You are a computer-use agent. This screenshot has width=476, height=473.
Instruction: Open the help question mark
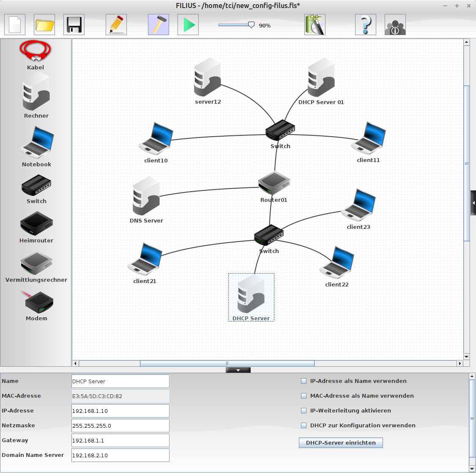point(366,25)
